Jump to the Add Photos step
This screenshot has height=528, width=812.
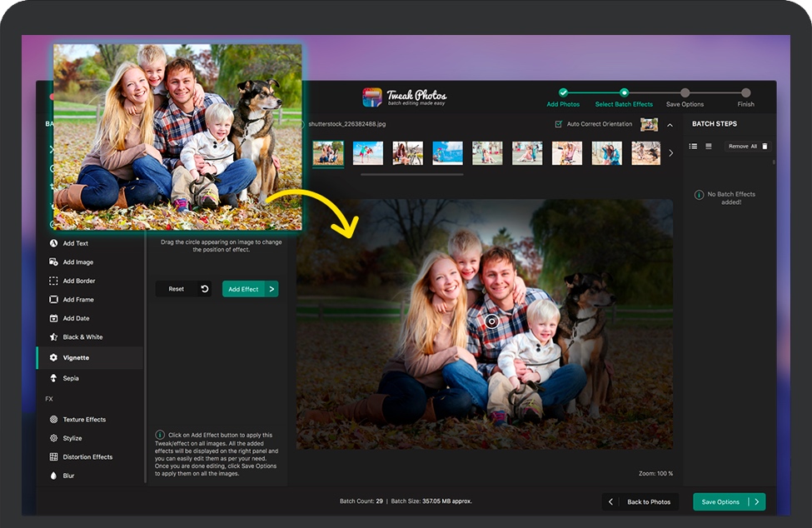click(x=563, y=93)
